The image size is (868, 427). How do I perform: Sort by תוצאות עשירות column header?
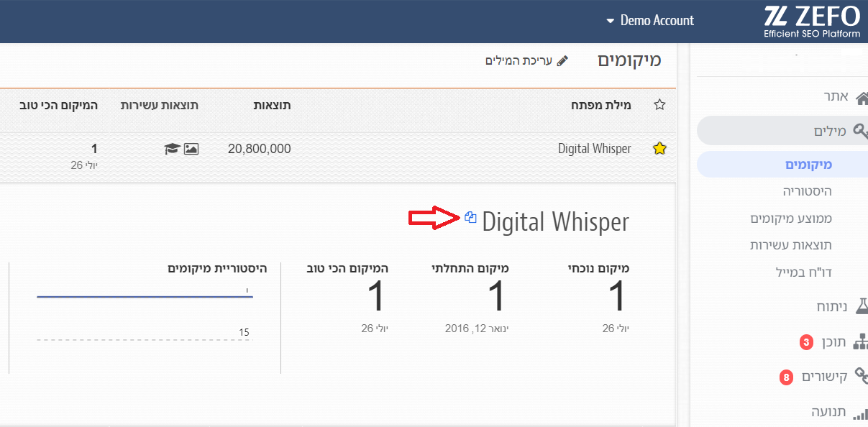coord(159,105)
